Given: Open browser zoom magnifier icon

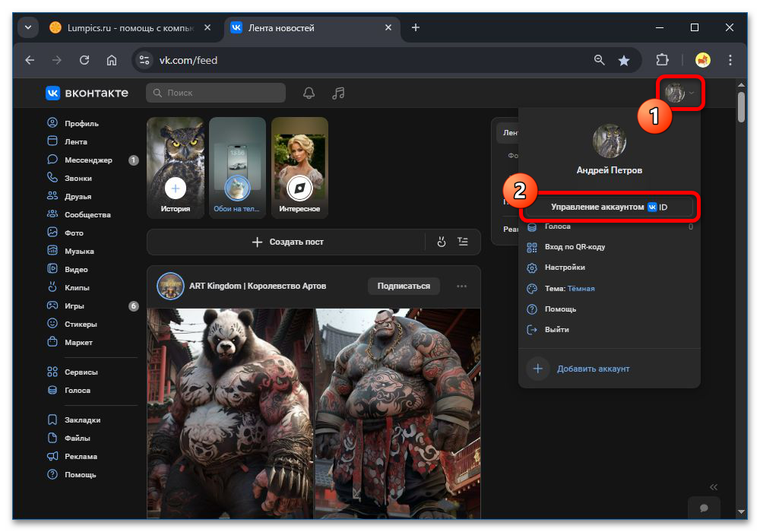Looking at the screenshot, I should 599,60.
